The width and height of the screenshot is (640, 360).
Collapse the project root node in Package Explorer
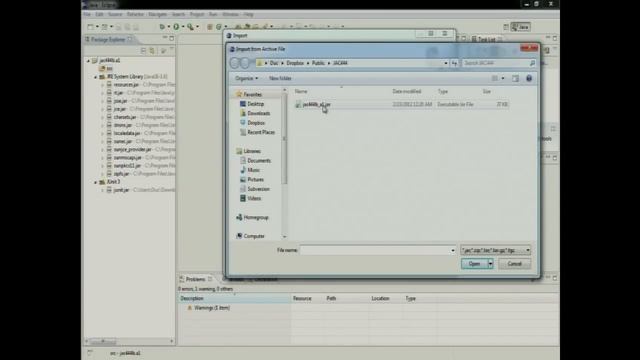coord(89,60)
